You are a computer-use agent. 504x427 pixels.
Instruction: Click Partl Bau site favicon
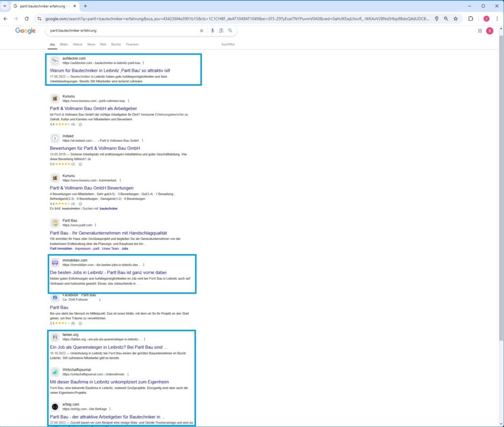pyautogui.click(x=55, y=223)
